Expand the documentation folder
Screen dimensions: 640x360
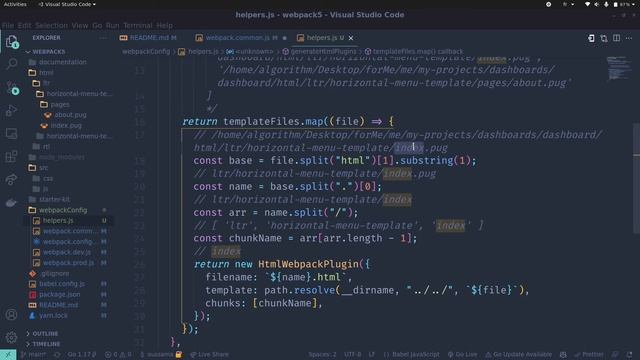62,62
